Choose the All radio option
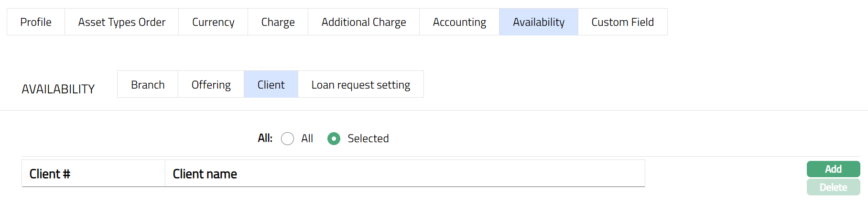Screen dimensions: 868x204 click(288, 139)
